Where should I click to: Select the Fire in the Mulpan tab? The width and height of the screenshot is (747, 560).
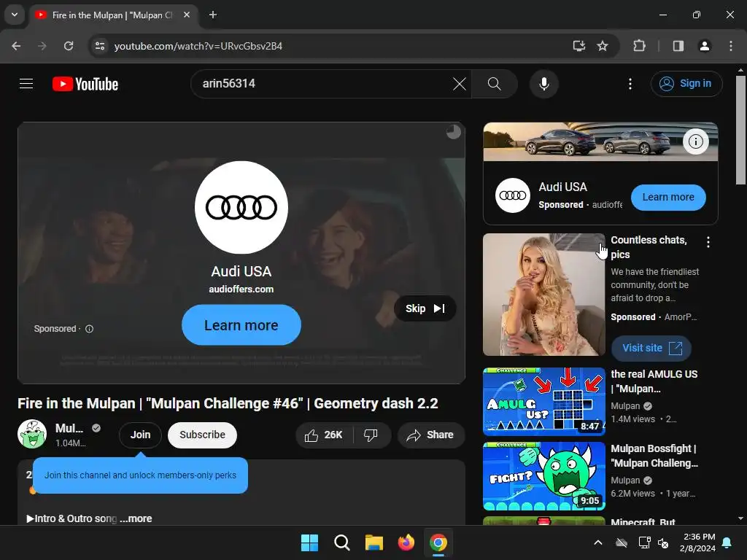click(x=112, y=15)
